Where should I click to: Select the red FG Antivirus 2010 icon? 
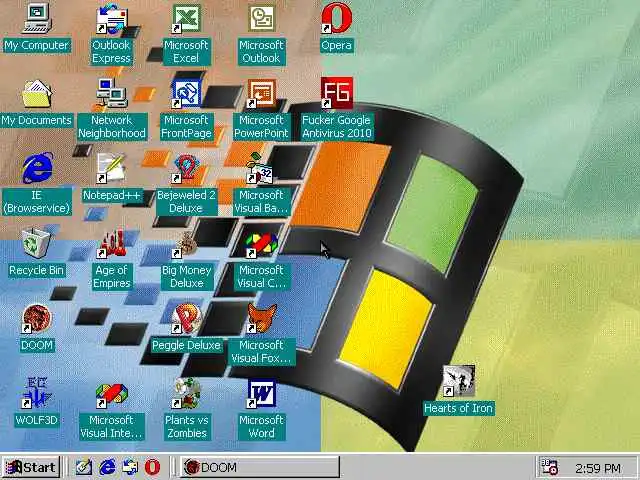337,93
